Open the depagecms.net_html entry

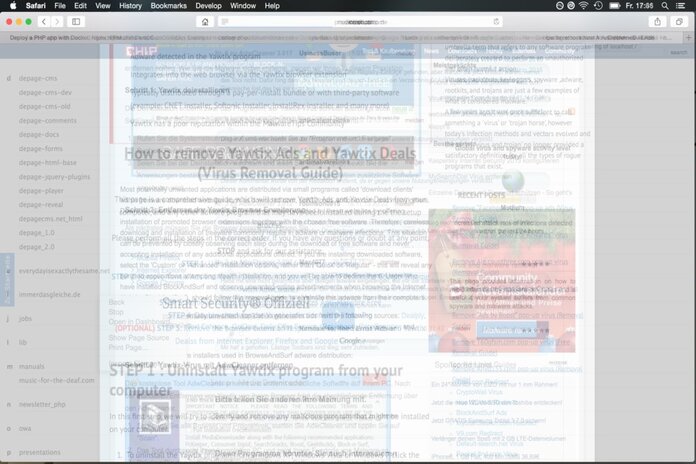coord(51,219)
